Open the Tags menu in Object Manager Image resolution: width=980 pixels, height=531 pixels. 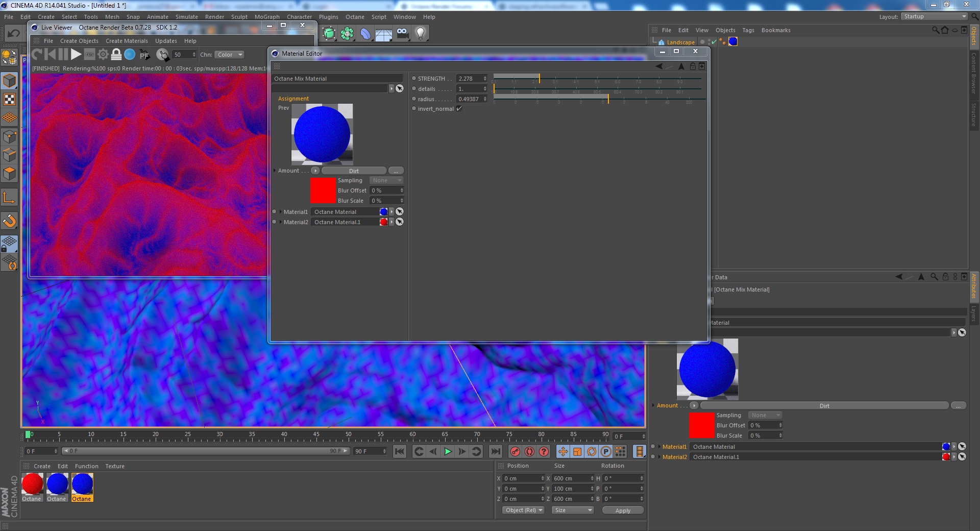click(x=748, y=30)
